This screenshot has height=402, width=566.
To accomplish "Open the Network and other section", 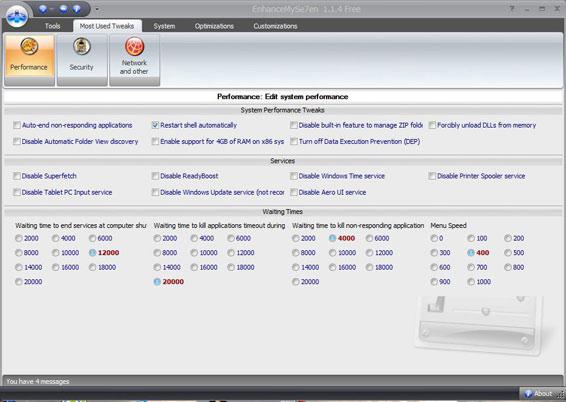I will tap(134, 60).
